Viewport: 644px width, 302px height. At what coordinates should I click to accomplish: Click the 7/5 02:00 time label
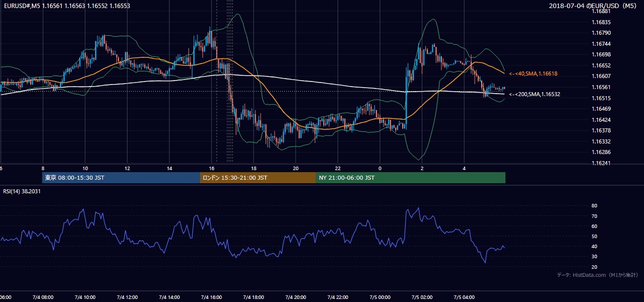422,297
